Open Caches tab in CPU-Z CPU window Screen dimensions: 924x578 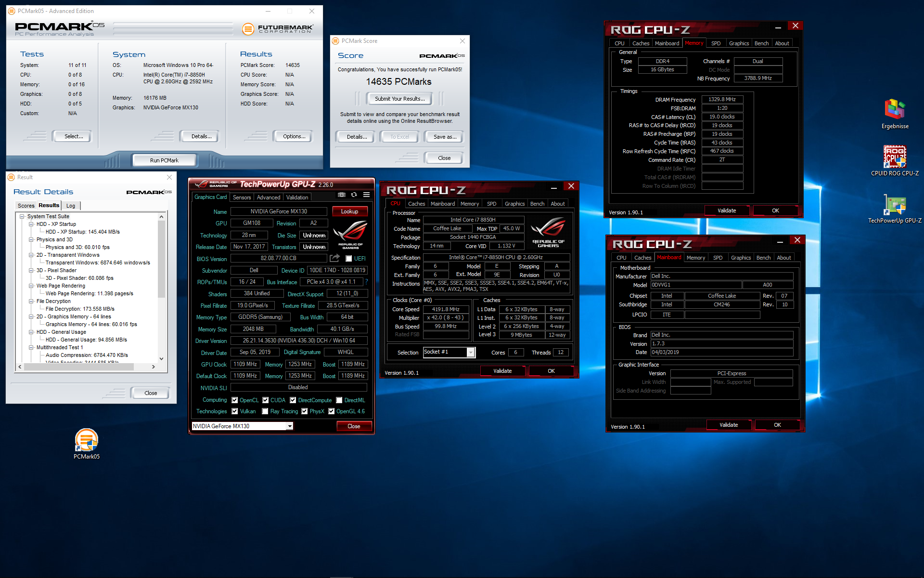(x=416, y=204)
